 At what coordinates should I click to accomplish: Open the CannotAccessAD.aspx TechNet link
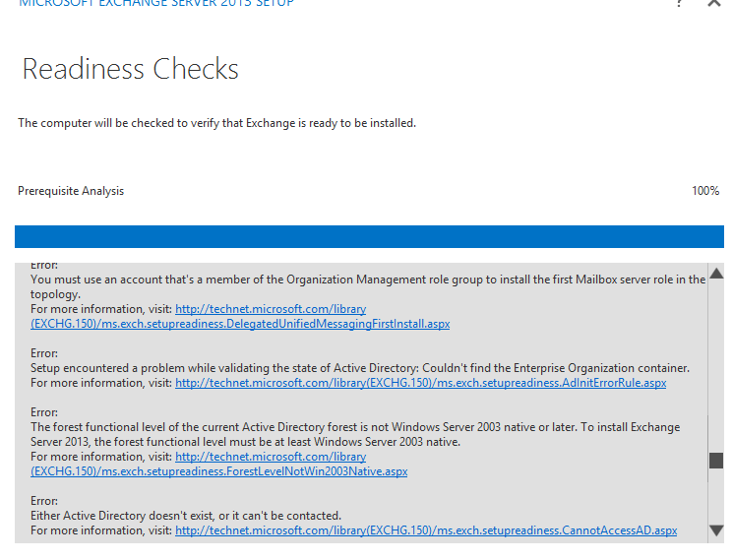click(x=426, y=530)
